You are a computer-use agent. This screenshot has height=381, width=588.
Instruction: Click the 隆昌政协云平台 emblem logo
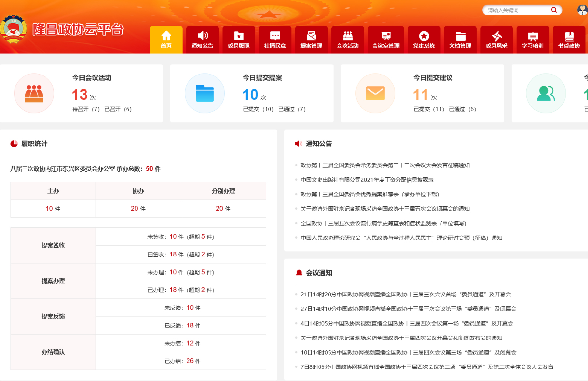coord(13,29)
